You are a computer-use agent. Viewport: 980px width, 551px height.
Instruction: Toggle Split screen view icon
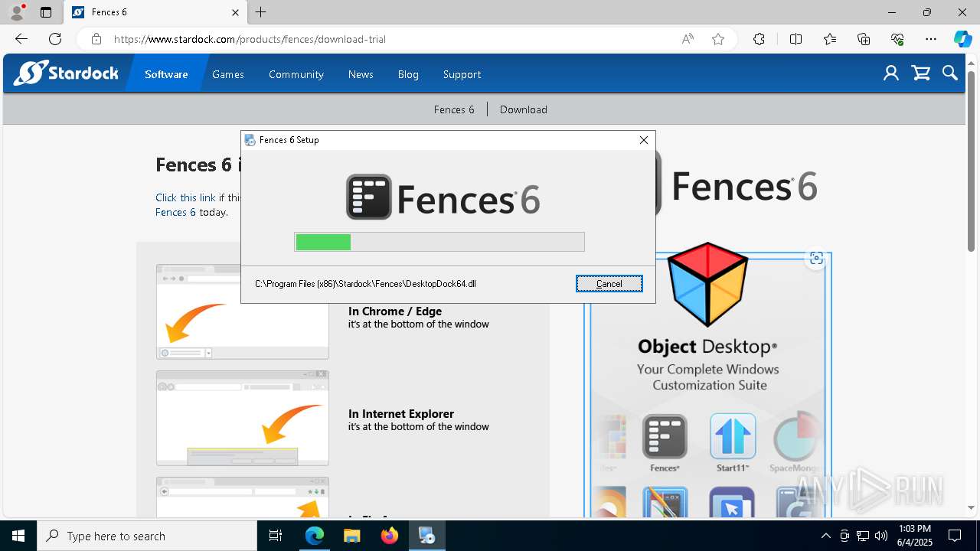pos(795,39)
